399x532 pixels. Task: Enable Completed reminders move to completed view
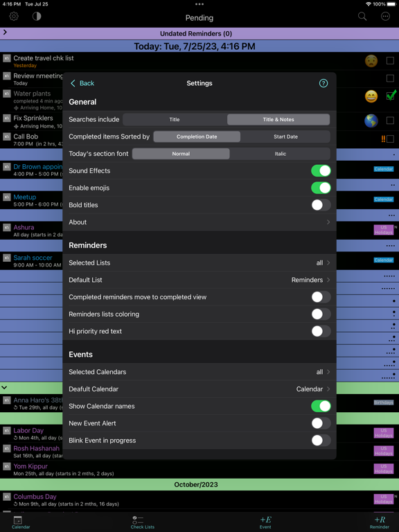(321, 297)
